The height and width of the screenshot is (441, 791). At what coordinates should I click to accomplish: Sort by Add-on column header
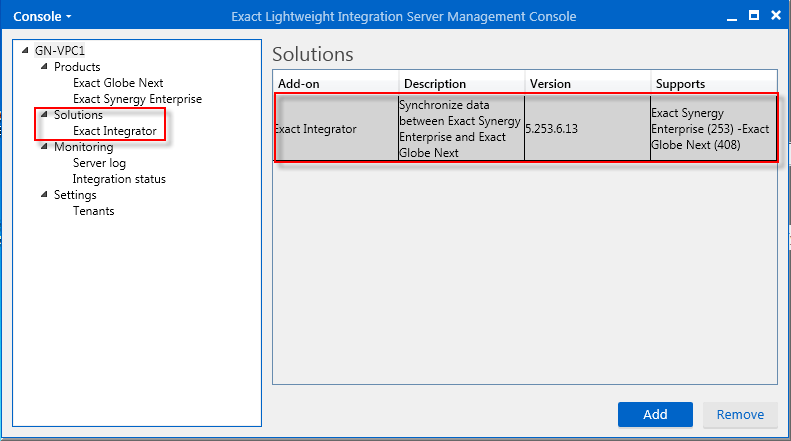pos(336,83)
